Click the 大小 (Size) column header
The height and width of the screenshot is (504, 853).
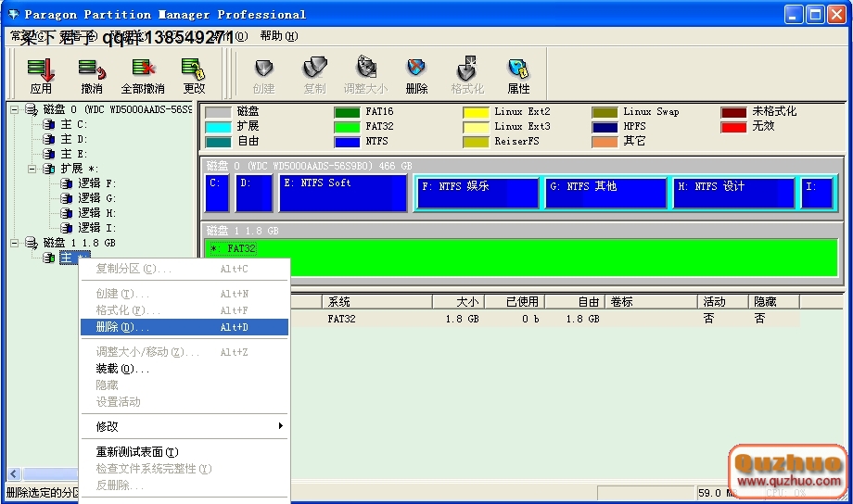coord(467,302)
